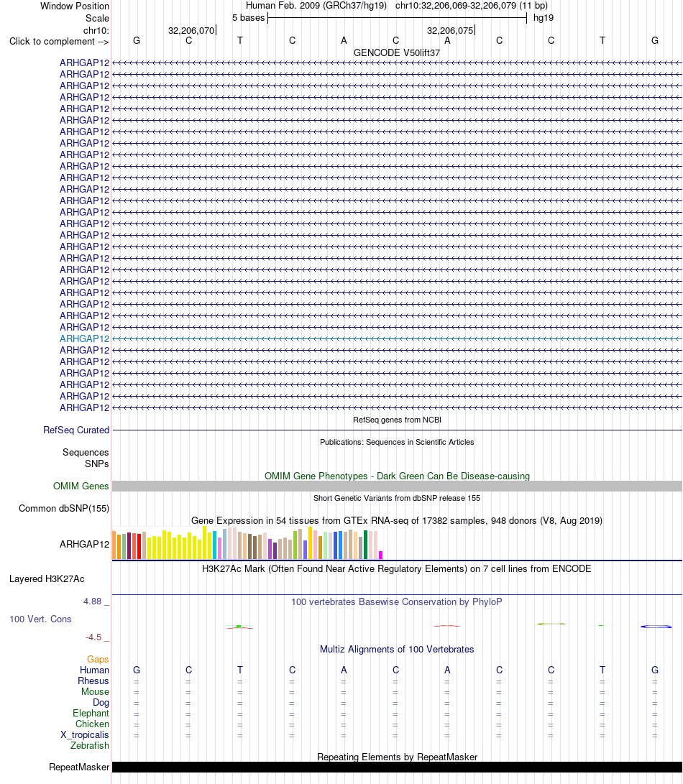Click the 32,206,070 coordinate marker
Viewport: 683px width, 784px height.
(191, 30)
